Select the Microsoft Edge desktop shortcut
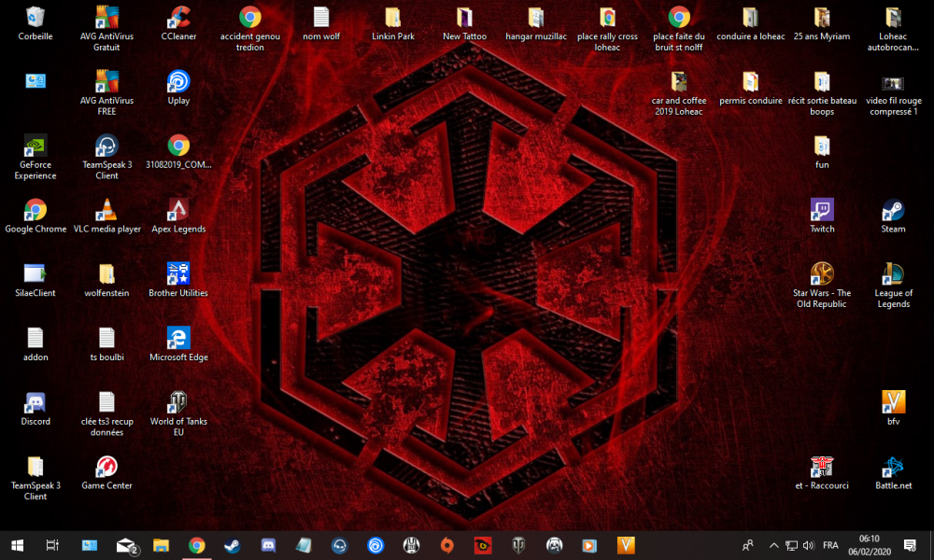This screenshot has height=560, width=934. pos(178,345)
